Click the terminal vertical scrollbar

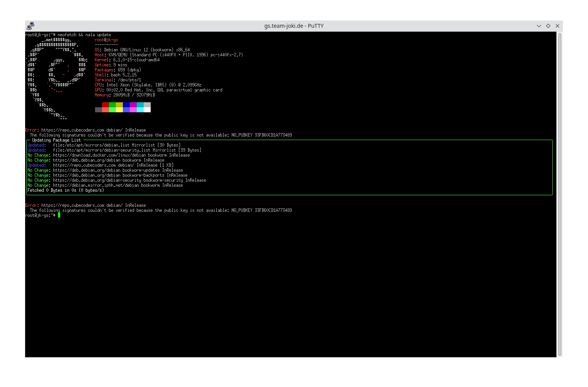click(560, 194)
